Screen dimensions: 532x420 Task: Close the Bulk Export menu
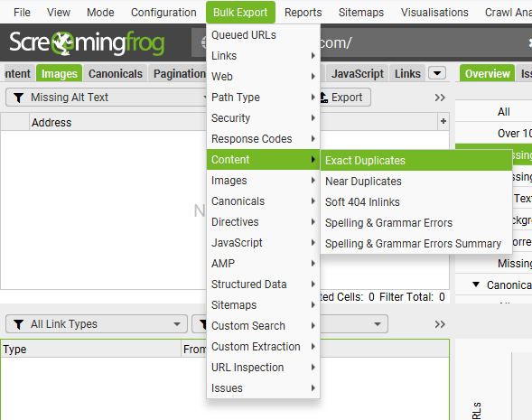(x=240, y=13)
